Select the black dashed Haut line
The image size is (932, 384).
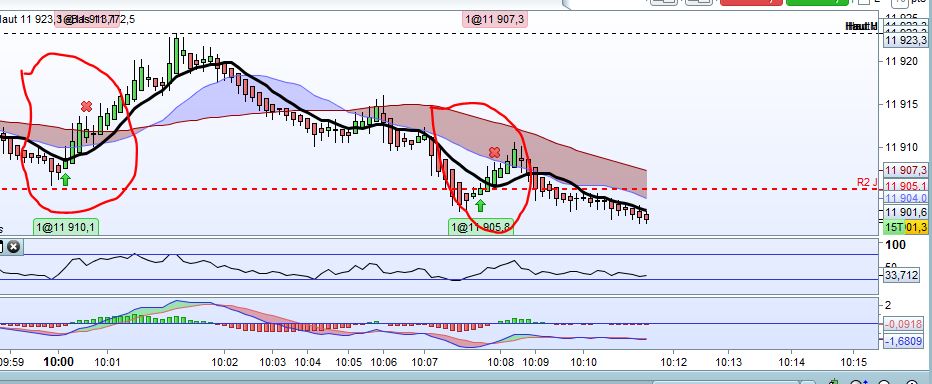(440, 33)
